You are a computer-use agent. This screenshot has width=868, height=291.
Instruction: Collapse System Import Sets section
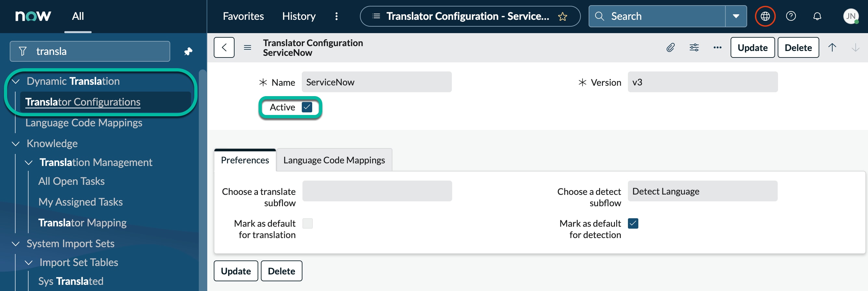[x=16, y=244]
